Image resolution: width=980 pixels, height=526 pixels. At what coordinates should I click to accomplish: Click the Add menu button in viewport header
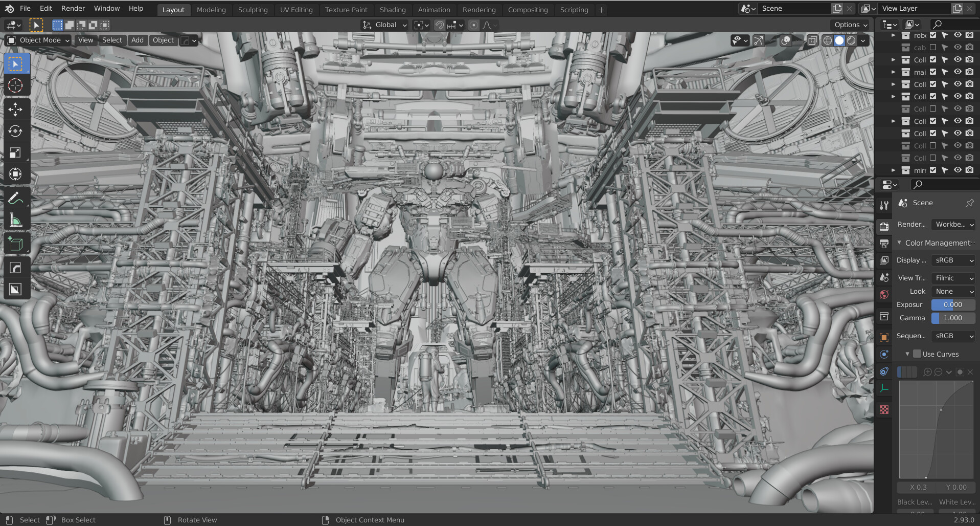point(137,40)
